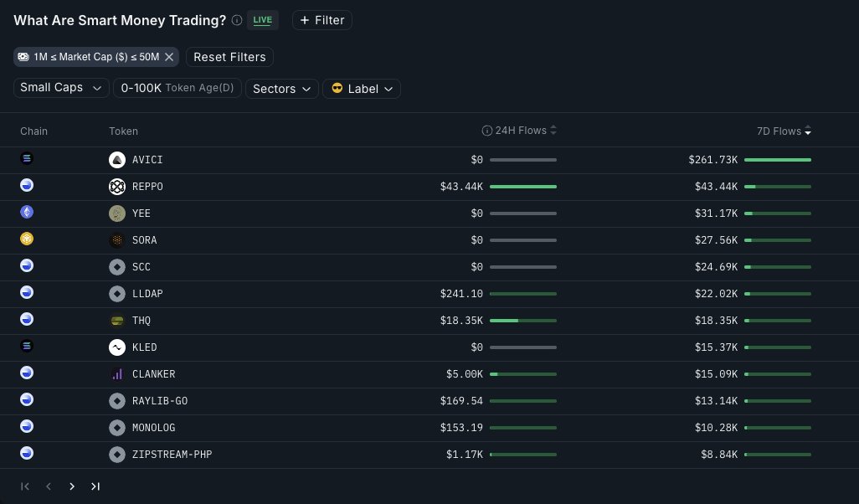
Task: Click the $15.37K value in KLED row
Action: (x=717, y=348)
